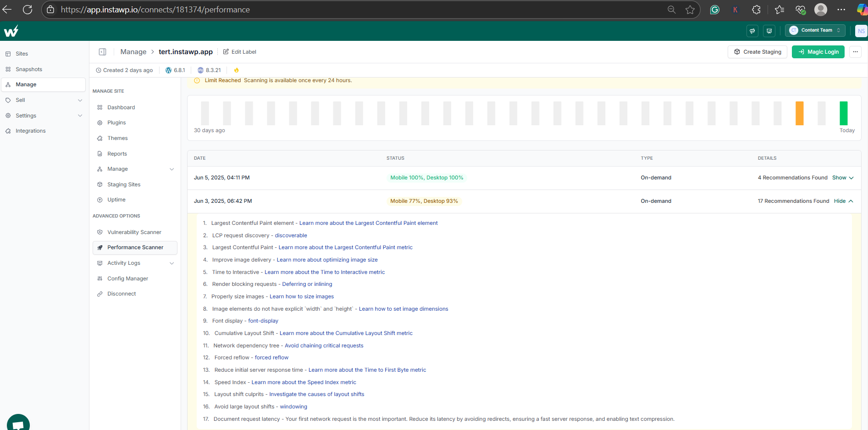Image resolution: width=868 pixels, height=430 pixels.
Task: Reload the page with refresh icon
Action: pyautogui.click(x=28, y=10)
